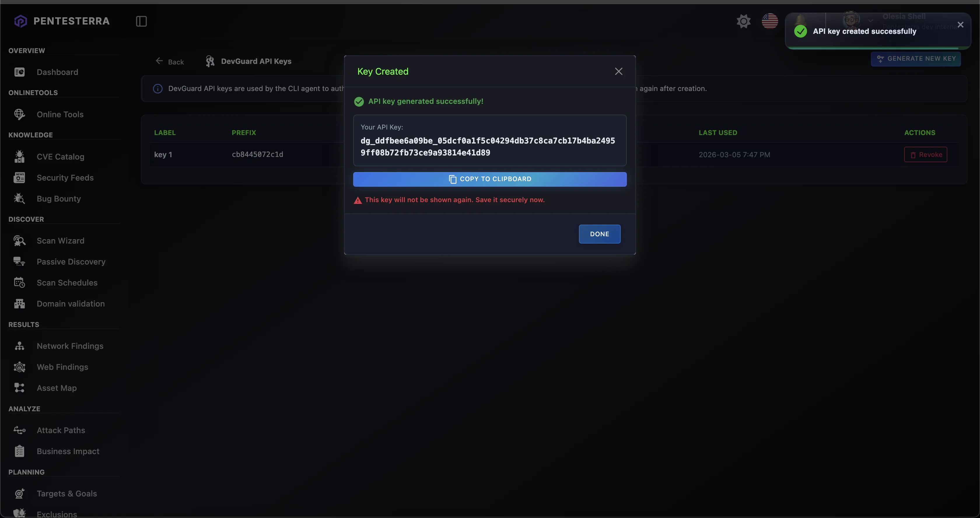Viewport: 980px width, 518px height.
Task: Click the 2026-03-05 7:47 PM timestamp
Action: click(x=734, y=155)
